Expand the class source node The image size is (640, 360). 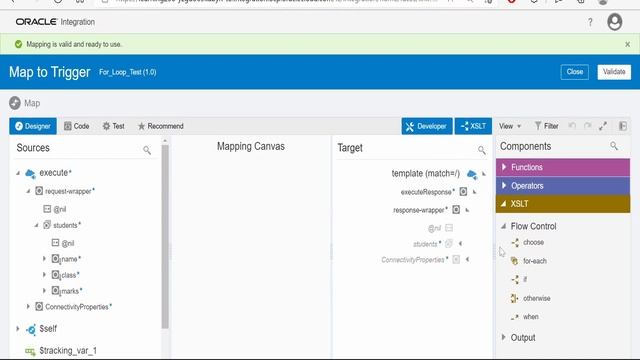coord(44,275)
